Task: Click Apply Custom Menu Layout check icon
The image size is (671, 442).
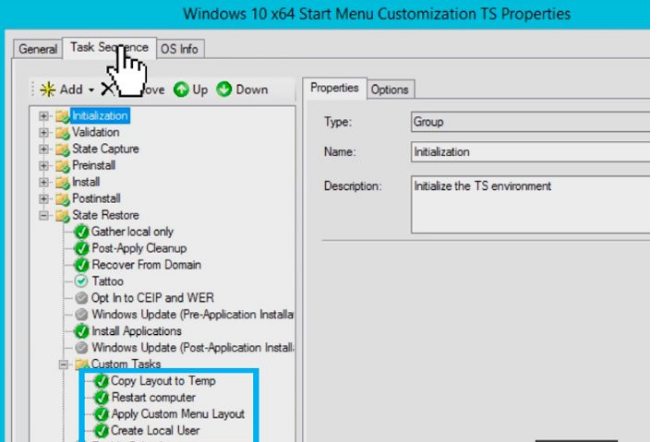Action: click(x=101, y=414)
